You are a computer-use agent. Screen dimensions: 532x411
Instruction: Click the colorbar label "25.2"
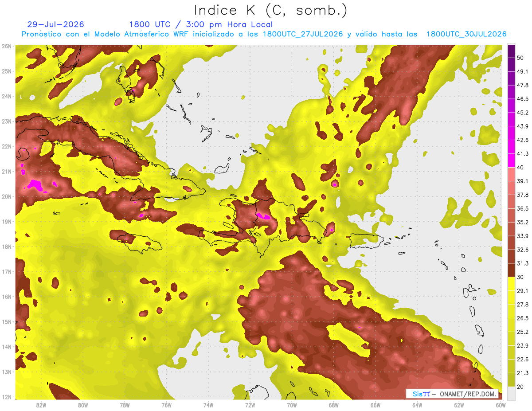522,332
